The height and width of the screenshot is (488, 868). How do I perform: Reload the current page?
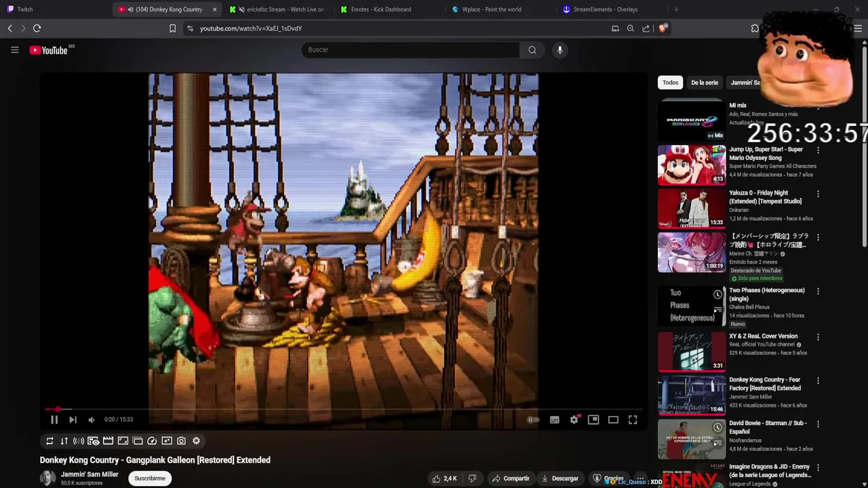[37, 28]
